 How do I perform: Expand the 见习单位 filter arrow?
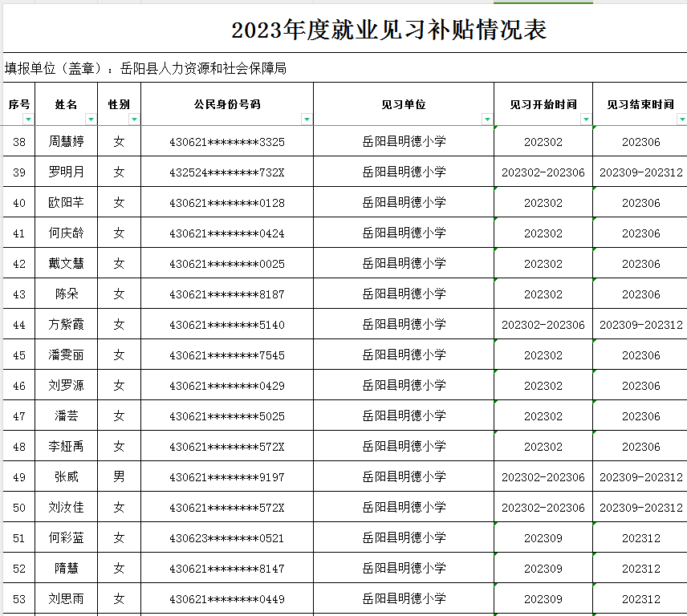(487, 120)
